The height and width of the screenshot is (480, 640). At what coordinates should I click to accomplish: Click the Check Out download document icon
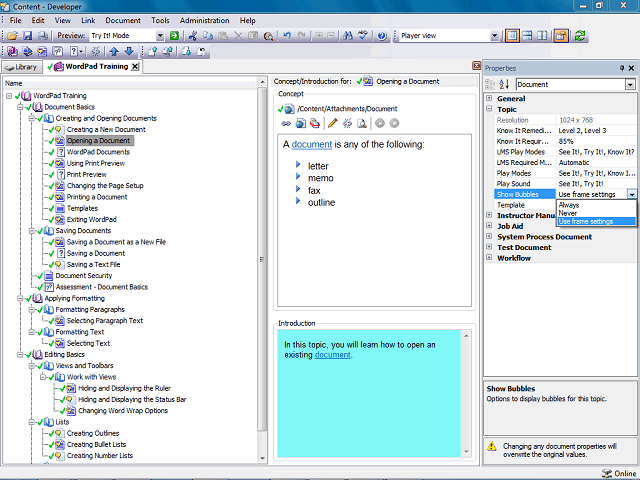point(187,51)
